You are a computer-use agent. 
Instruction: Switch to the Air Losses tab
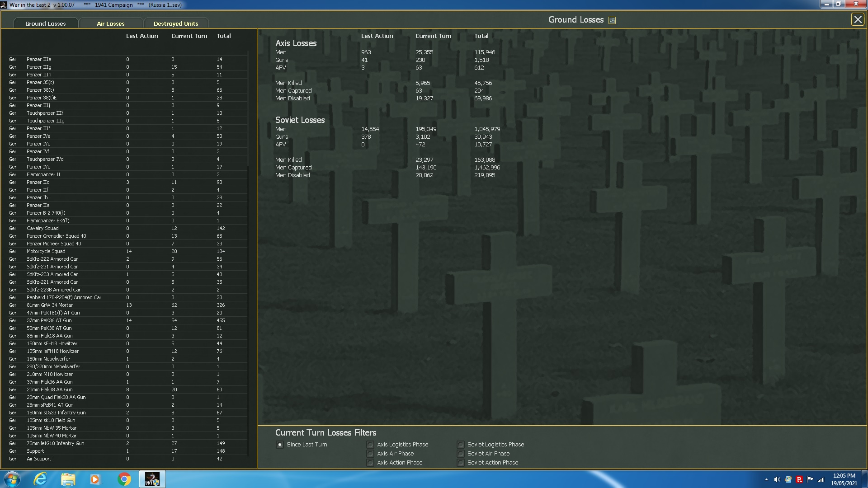click(110, 23)
